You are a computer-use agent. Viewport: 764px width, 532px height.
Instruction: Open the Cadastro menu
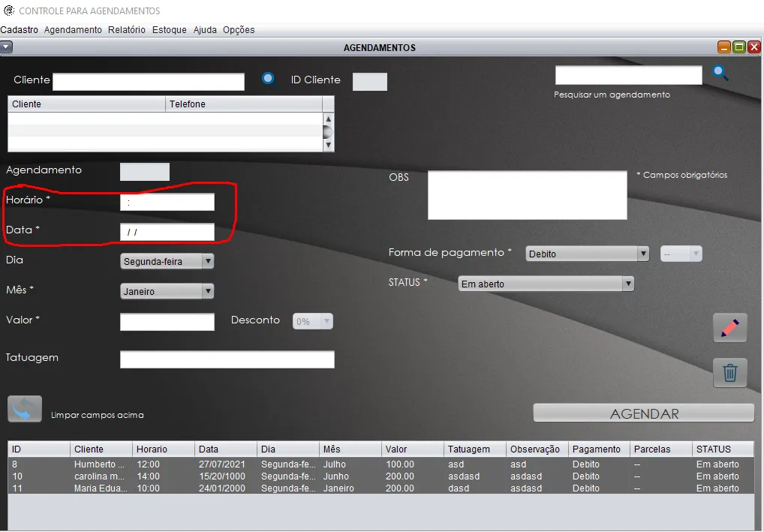click(x=19, y=30)
